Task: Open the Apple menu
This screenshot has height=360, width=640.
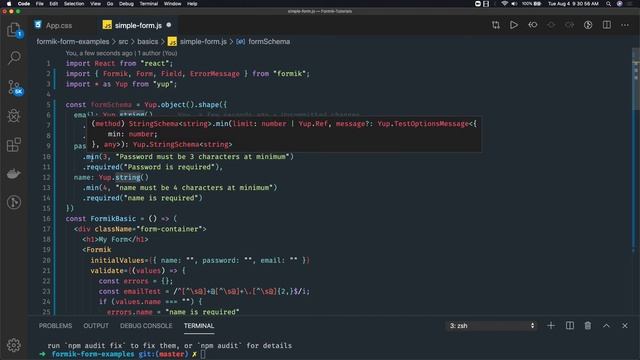Action: (9, 4)
